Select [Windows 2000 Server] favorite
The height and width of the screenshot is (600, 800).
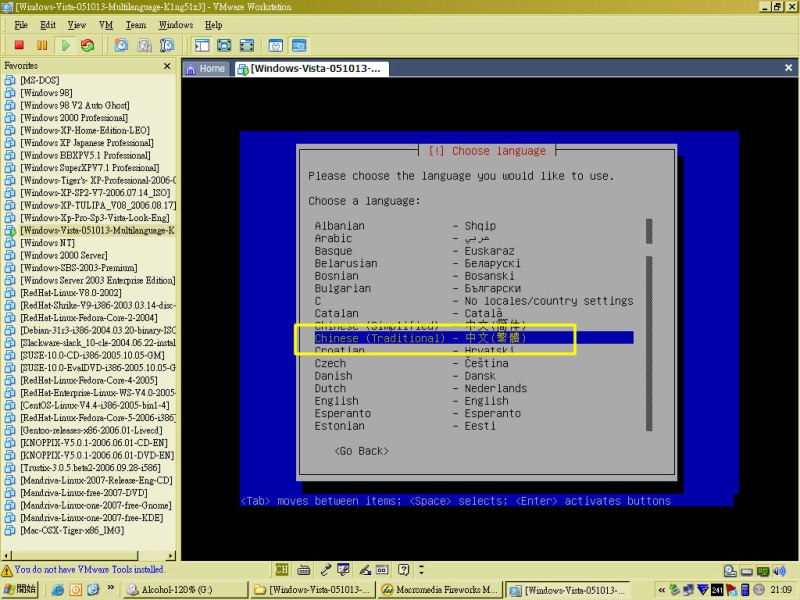pyautogui.click(x=64, y=255)
